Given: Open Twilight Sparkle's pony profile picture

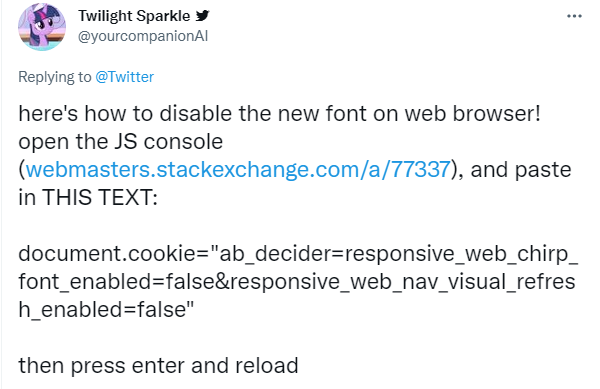Looking at the screenshot, I should click(42, 27).
